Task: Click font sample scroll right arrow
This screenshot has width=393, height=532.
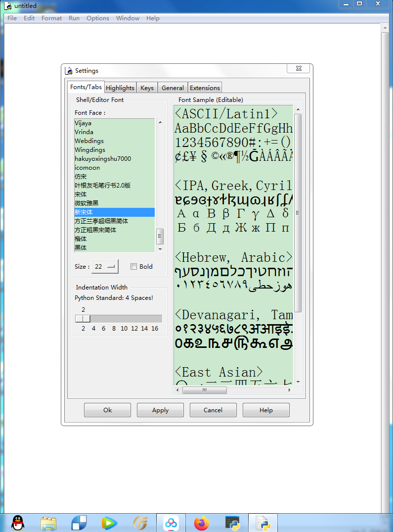Action: coord(289,390)
